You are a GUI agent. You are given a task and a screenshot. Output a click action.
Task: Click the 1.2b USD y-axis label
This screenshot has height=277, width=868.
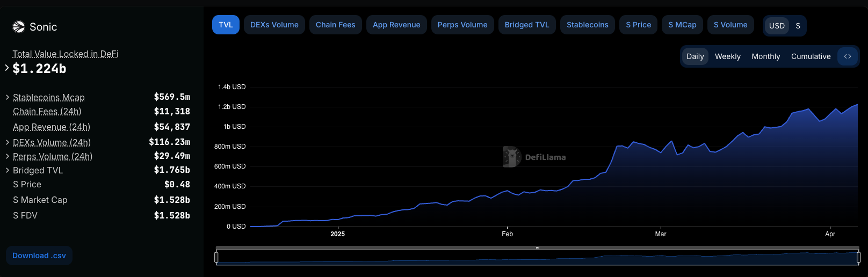pos(232,107)
